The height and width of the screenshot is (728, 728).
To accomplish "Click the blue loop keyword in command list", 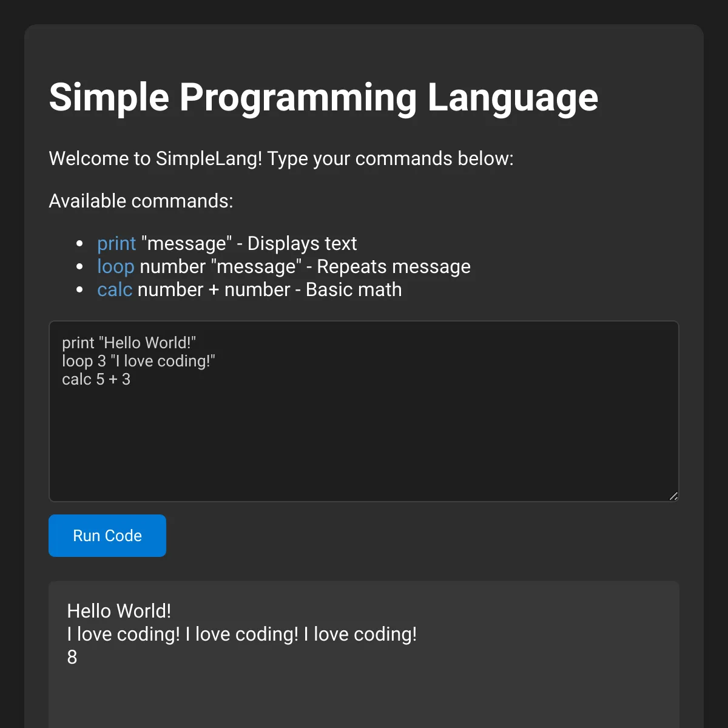I will 115,267.
